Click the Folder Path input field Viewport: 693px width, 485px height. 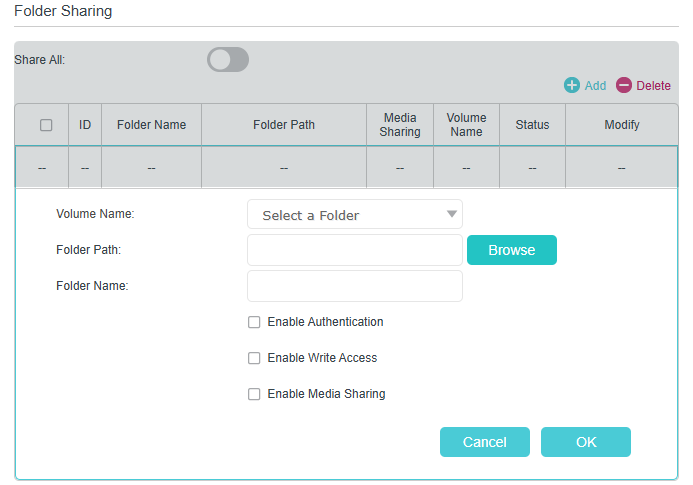[x=355, y=250]
